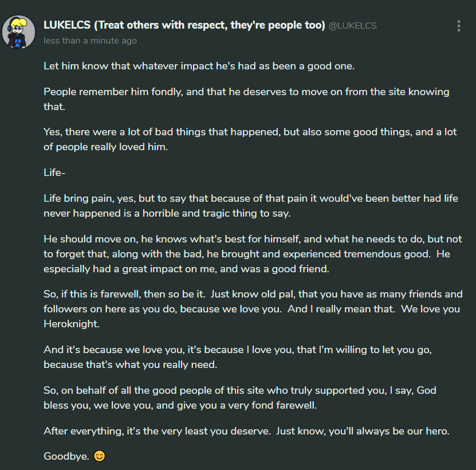Click the phrase "you'll always be our hero"

[x=389, y=431]
